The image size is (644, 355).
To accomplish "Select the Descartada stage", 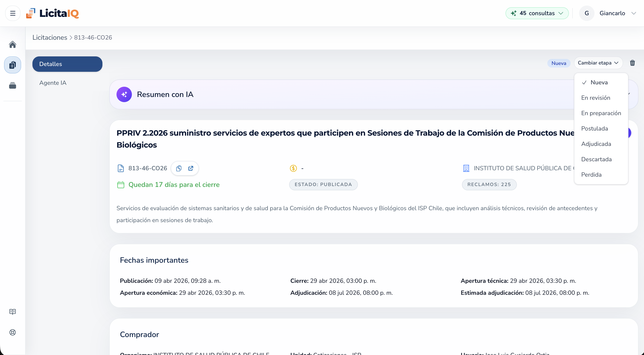I will (x=601, y=159).
